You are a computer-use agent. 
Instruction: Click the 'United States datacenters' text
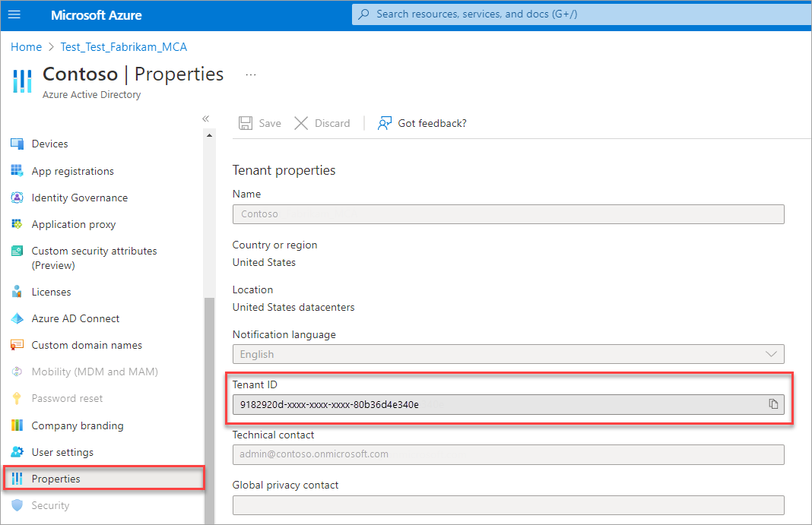click(293, 307)
